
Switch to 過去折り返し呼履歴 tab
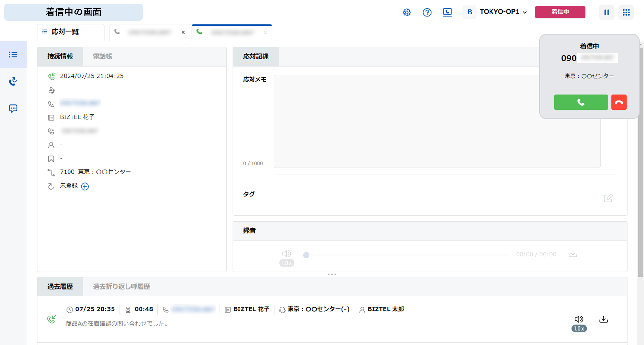[121, 287]
